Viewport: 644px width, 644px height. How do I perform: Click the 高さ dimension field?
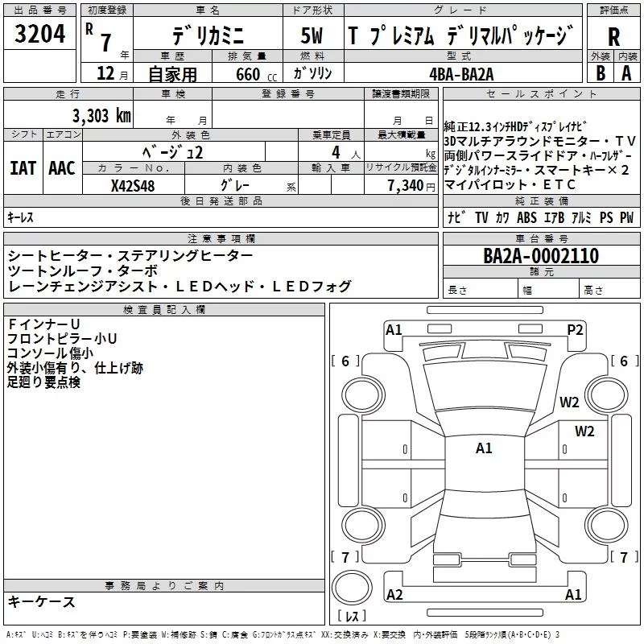609,288
